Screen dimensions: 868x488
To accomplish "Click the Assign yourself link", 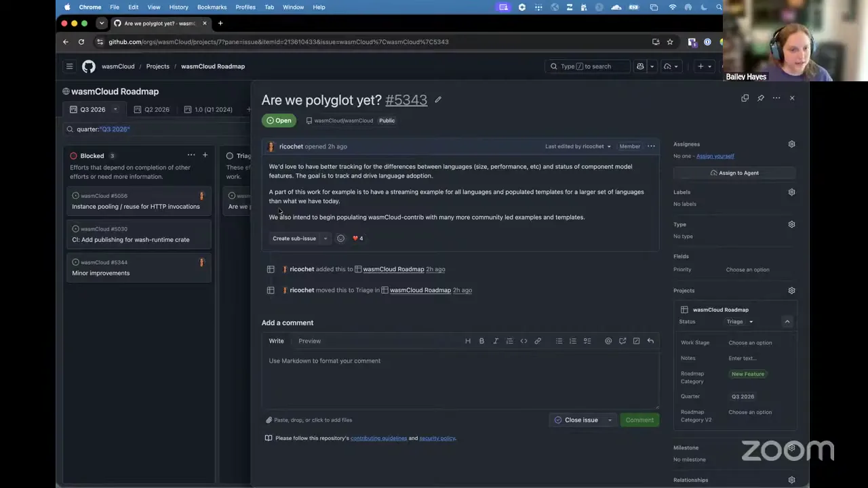I will point(715,157).
